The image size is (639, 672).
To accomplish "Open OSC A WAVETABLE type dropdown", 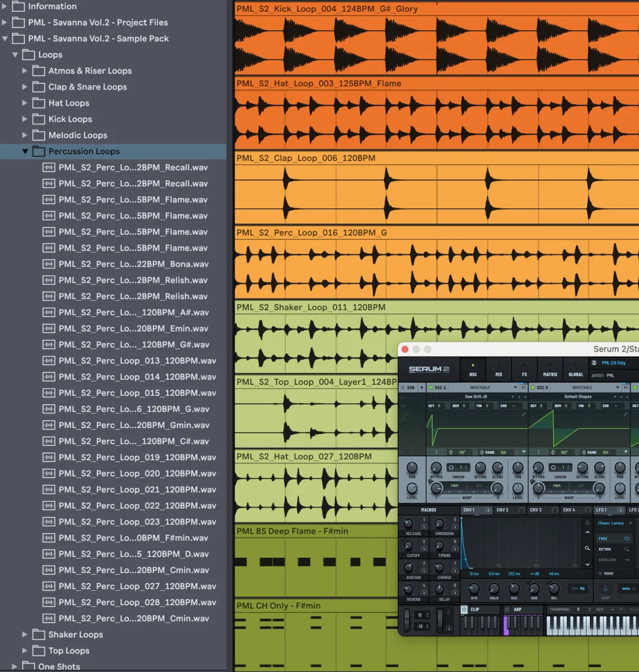I will tap(484, 387).
